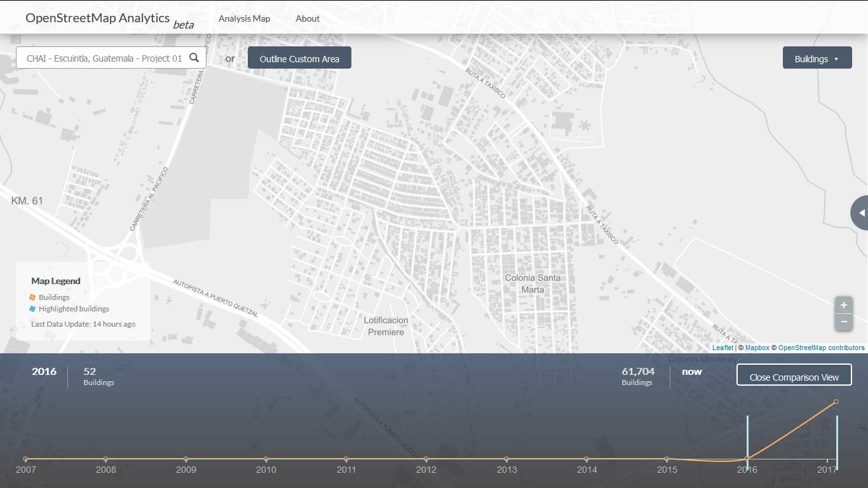This screenshot has width=868, height=488.
Task: Click the 'Map Legend' heading
Action: (56, 281)
